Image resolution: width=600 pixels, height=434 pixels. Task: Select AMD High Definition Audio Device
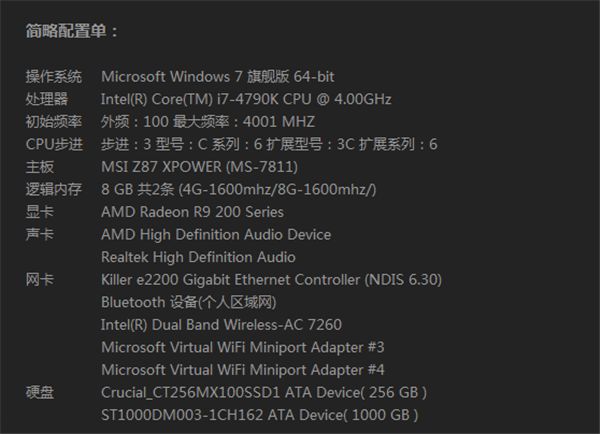coord(216,234)
